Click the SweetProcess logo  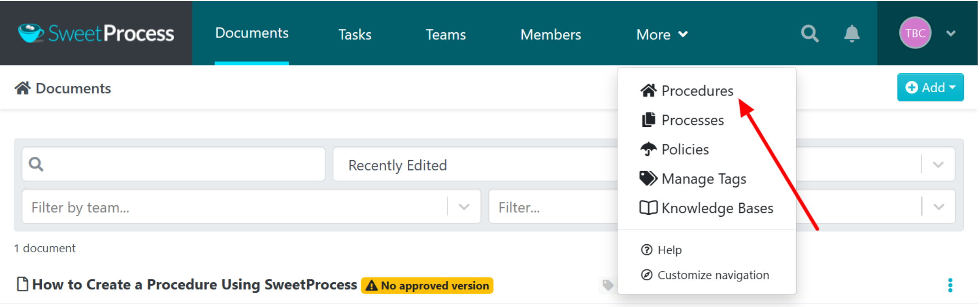96,33
